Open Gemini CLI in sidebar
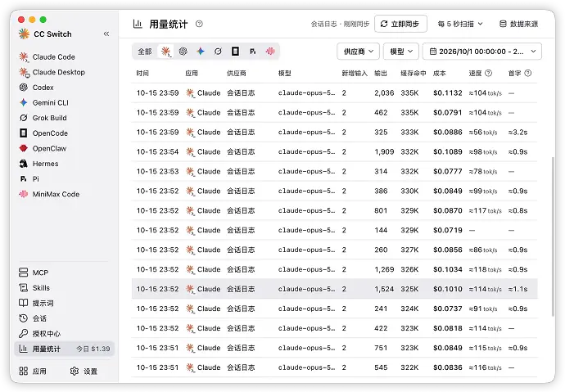The image size is (565, 392). click(43, 102)
